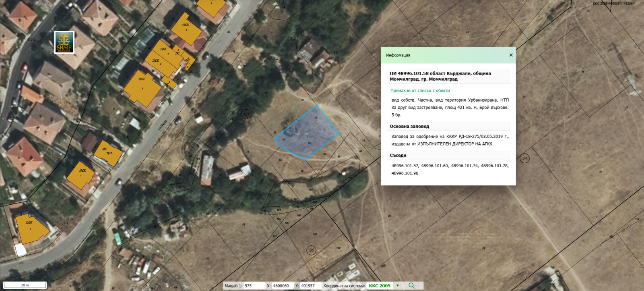The width and height of the screenshot is (644, 291).
Task: Click the circled 34 quarter marker
Action: coord(524,158)
